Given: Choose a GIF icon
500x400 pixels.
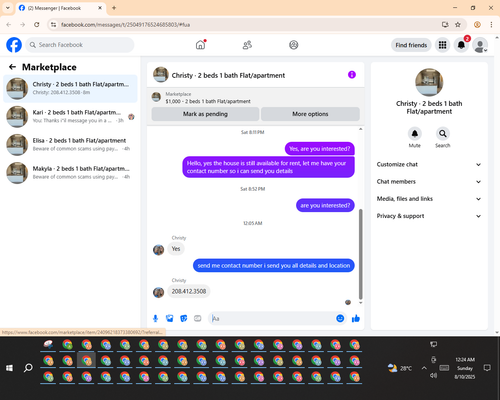Looking at the screenshot, I should point(198,318).
